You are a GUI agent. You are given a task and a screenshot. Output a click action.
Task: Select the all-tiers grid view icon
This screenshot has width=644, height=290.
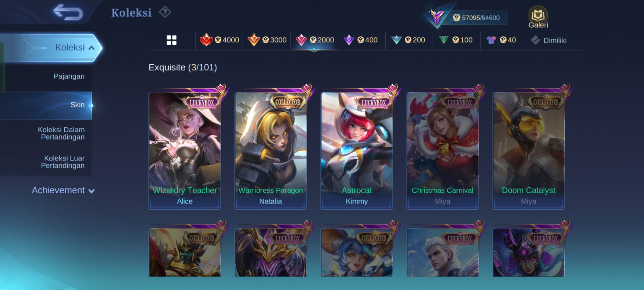tap(171, 40)
